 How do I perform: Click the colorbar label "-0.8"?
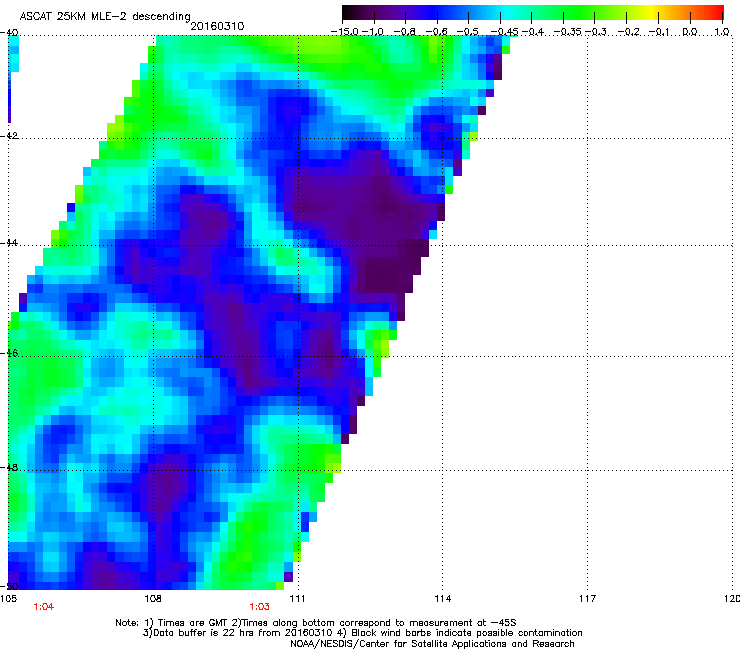(404, 32)
